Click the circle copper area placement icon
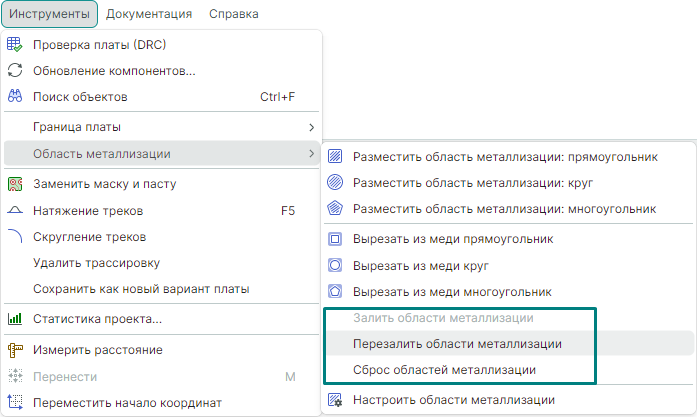This screenshot has width=697, height=417. click(335, 183)
